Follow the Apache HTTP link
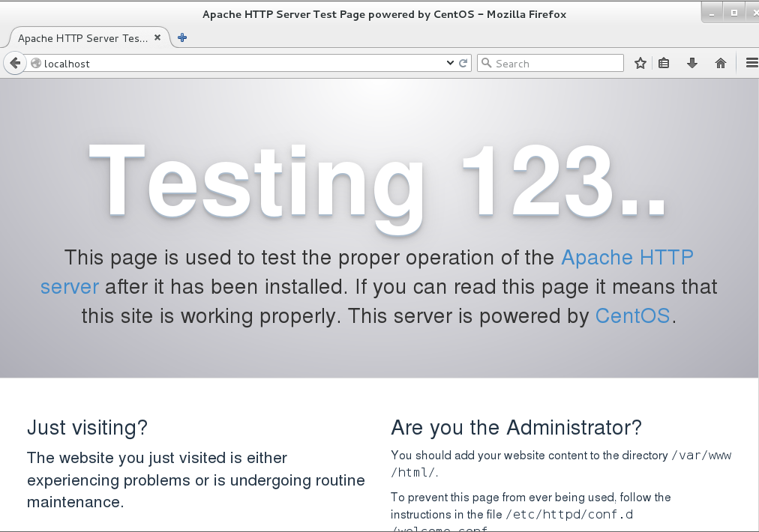Viewport: 759px width, 532px height. coord(627,257)
